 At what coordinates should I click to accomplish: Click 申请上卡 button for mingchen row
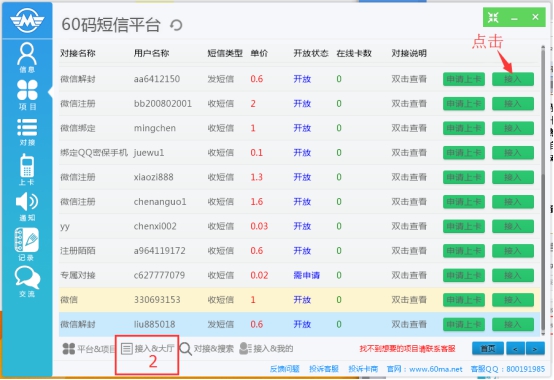[x=464, y=128]
